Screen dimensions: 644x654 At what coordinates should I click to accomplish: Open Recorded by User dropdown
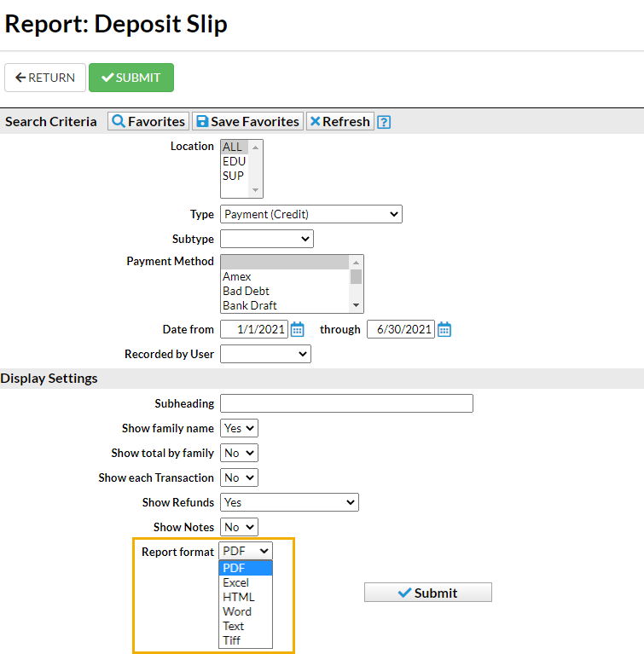[265, 354]
